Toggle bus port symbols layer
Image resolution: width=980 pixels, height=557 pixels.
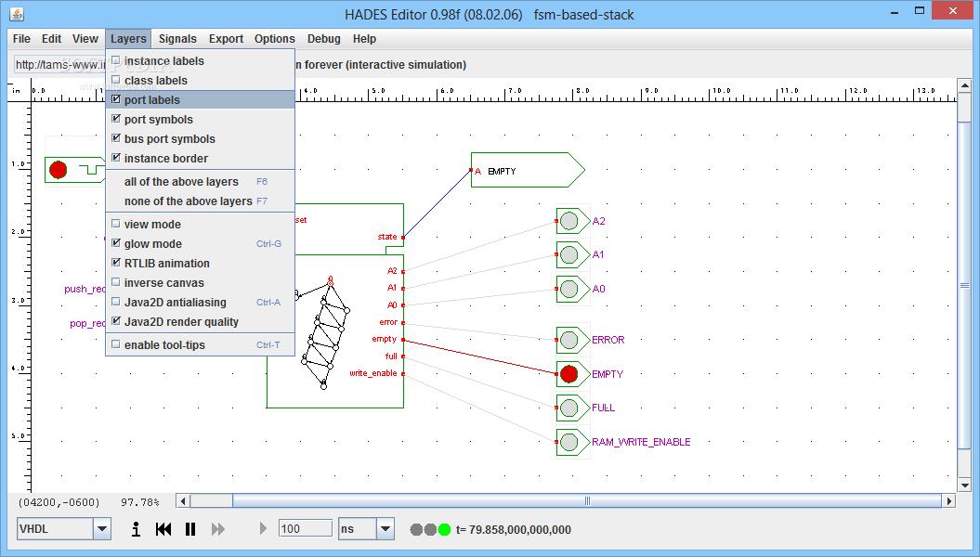[x=200, y=138]
